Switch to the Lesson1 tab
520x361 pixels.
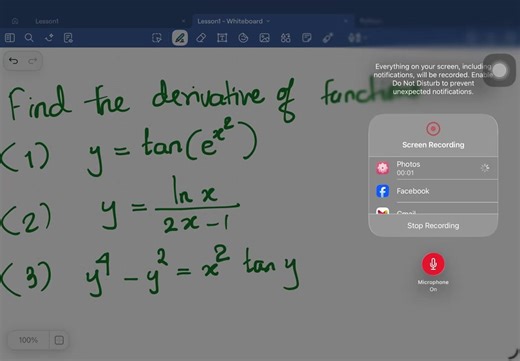click(x=47, y=21)
